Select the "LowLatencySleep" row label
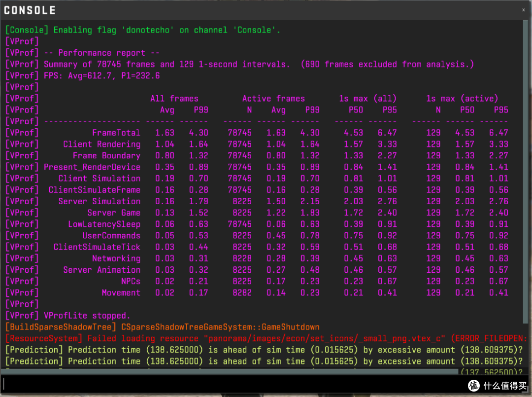 [x=104, y=224]
